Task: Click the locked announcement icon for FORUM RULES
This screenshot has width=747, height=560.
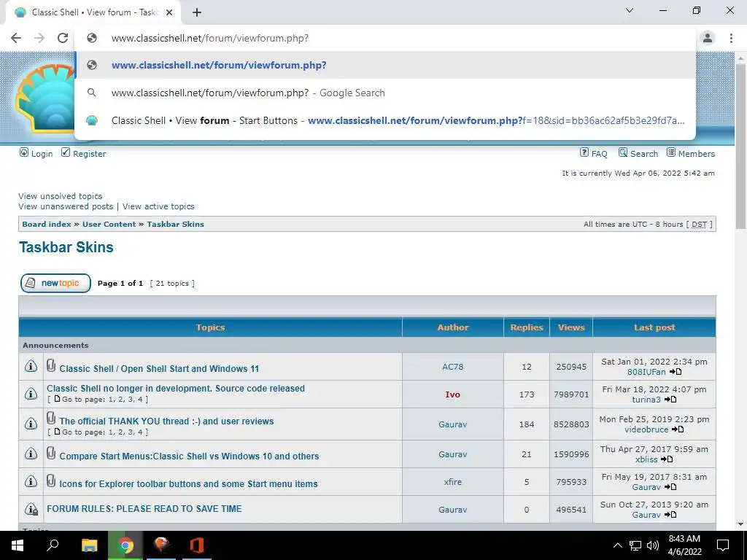Action: point(31,509)
